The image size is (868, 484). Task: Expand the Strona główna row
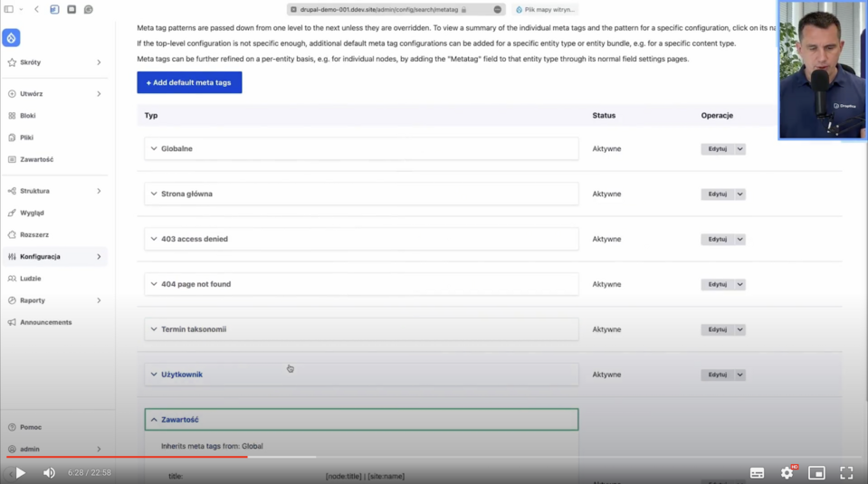pyautogui.click(x=361, y=195)
